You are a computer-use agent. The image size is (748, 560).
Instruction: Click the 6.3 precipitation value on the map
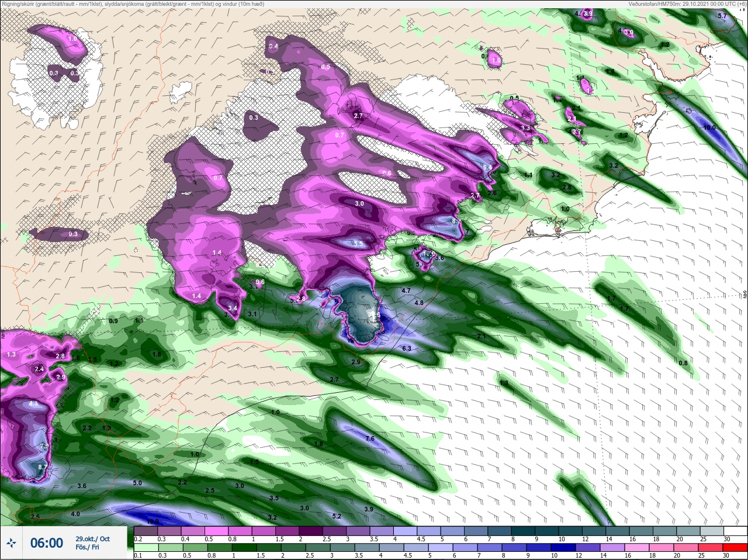pyautogui.click(x=407, y=348)
